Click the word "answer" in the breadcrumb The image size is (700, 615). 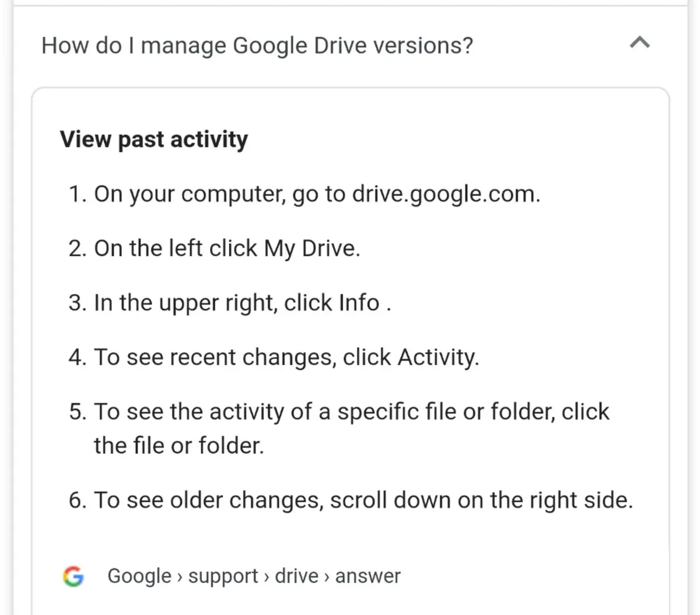click(x=367, y=576)
